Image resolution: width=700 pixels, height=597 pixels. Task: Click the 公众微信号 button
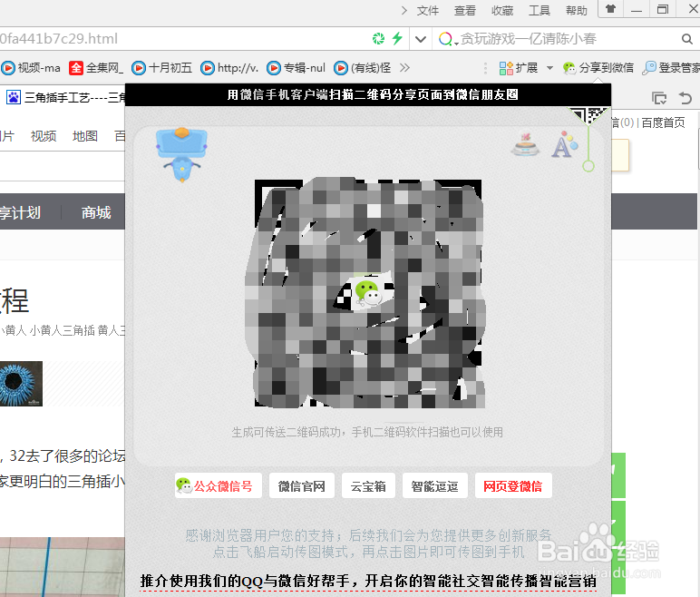click(x=219, y=485)
